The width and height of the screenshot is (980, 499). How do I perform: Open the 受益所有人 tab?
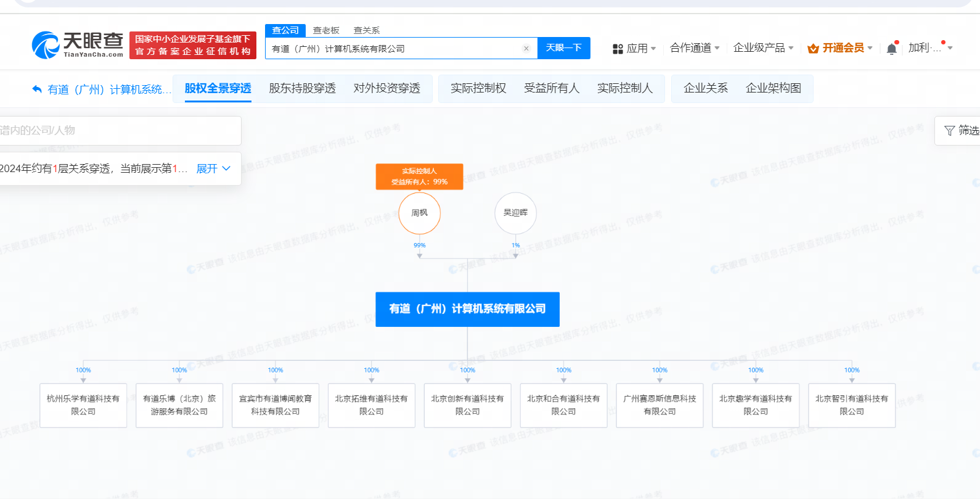tap(552, 89)
